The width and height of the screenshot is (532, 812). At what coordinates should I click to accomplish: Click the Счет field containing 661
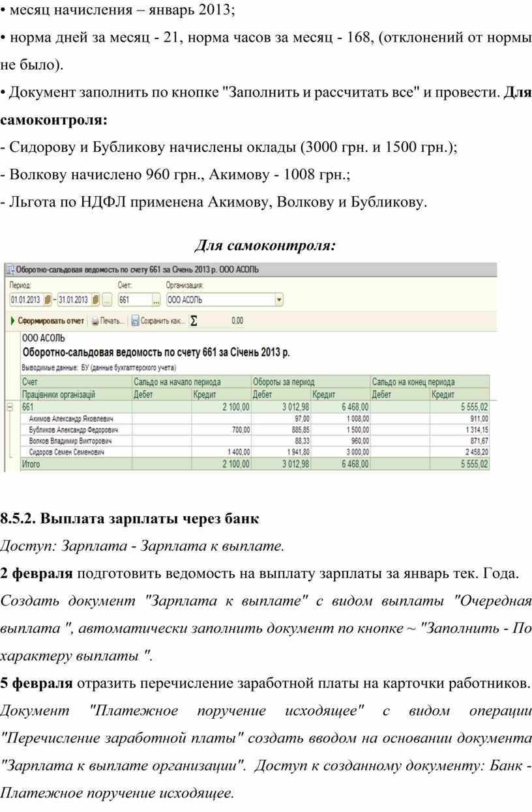133,300
